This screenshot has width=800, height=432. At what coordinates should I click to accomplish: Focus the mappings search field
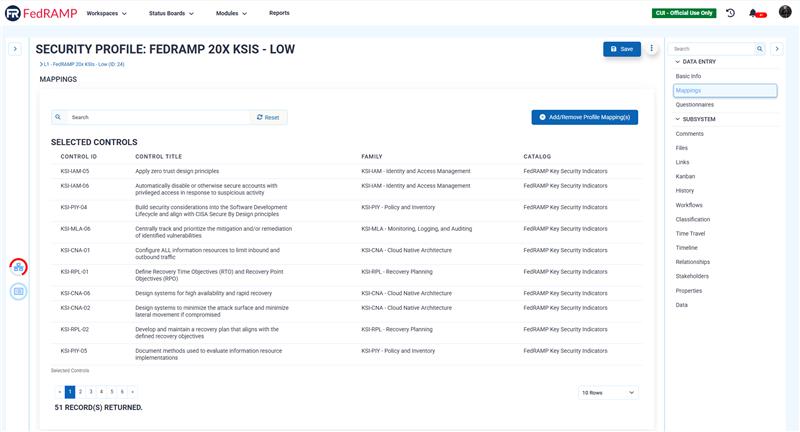coord(158,117)
